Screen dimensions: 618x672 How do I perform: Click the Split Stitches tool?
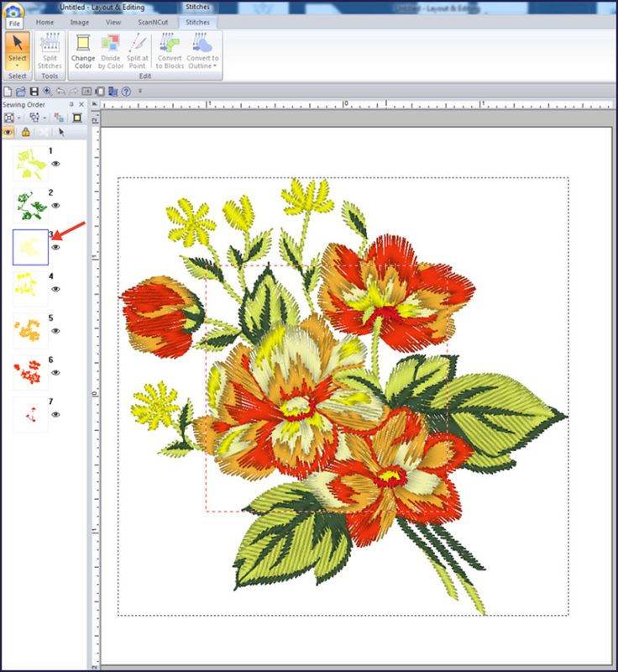(50, 50)
